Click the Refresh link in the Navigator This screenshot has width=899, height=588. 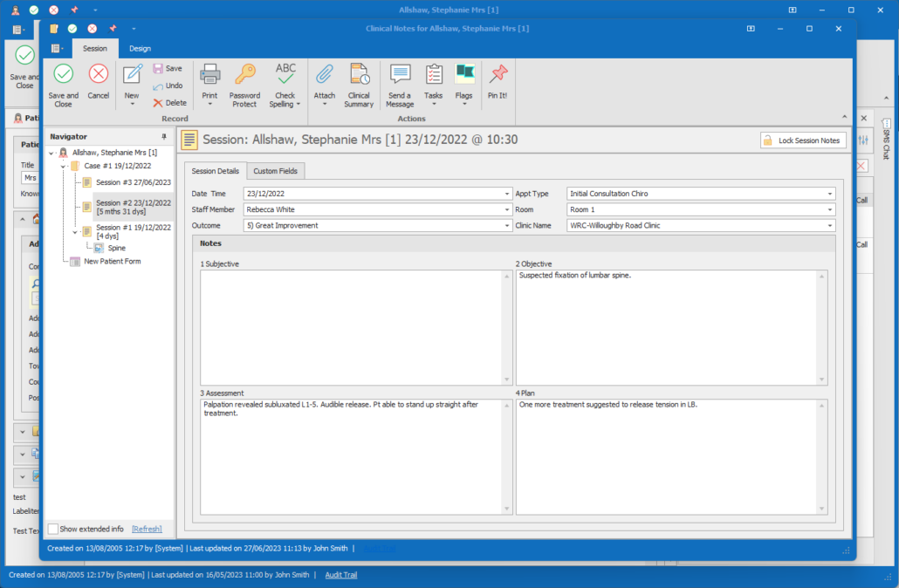point(147,529)
